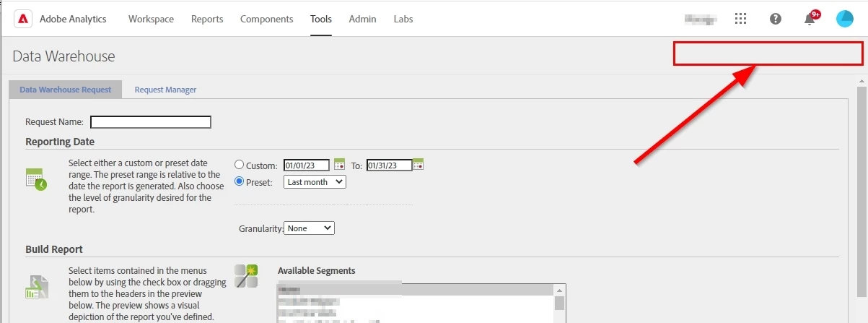The image size is (868, 323).
Task: Open calendar picker beside To date
Action: [418, 164]
